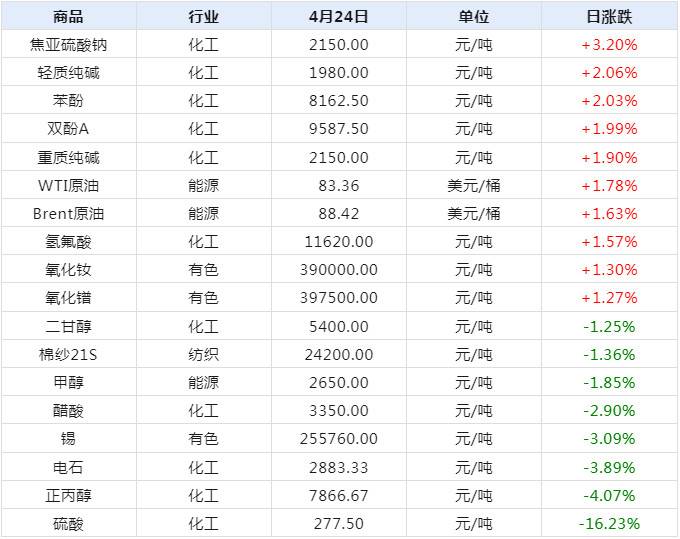Select the +3.20% daily change value
Image resolution: width=680 pixels, height=539 pixels.
609,45
